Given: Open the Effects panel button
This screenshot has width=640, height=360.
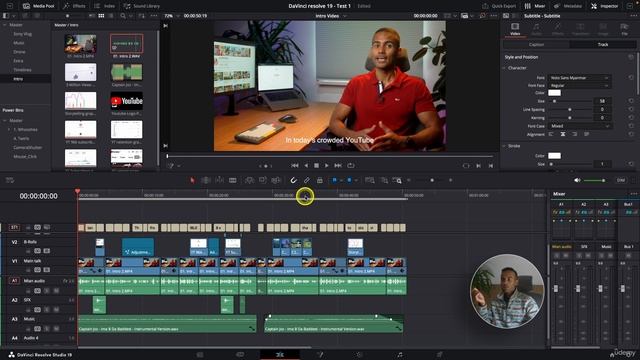Looking at the screenshot, I should point(75,6).
